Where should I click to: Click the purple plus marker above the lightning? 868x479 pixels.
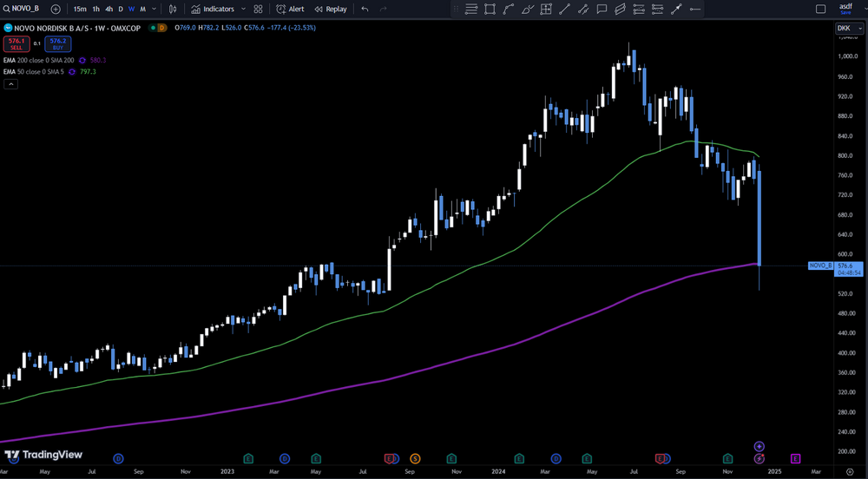coord(759,446)
